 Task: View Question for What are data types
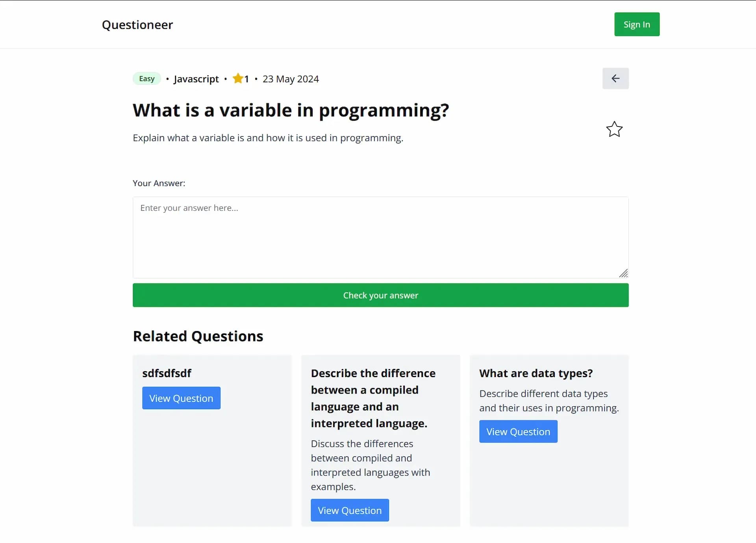(518, 431)
